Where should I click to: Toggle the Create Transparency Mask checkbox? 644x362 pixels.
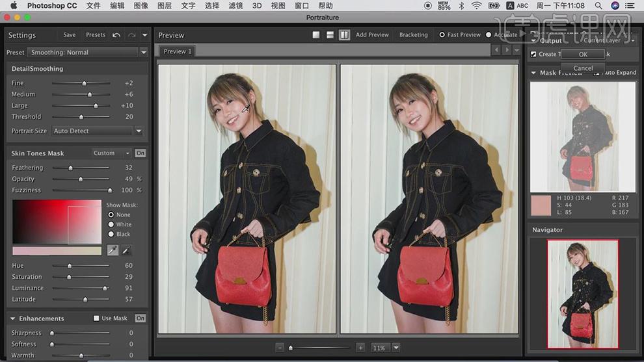[533, 54]
